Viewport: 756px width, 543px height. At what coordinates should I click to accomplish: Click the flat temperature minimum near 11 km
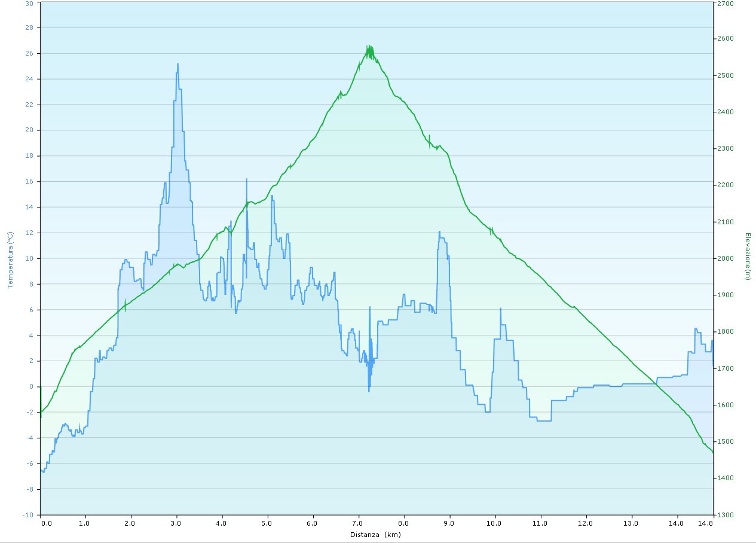pos(544,421)
